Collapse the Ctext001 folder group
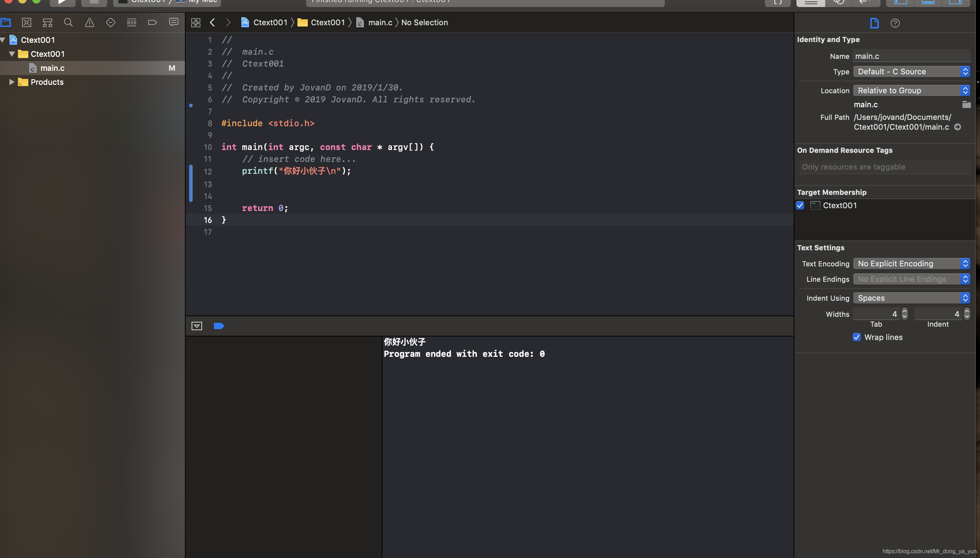The height and width of the screenshot is (558, 980). click(12, 54)
